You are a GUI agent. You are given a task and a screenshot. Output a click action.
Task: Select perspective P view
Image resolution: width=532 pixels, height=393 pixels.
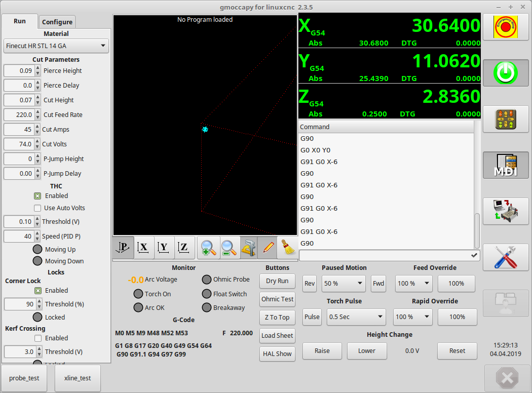[x=123, y=248]
